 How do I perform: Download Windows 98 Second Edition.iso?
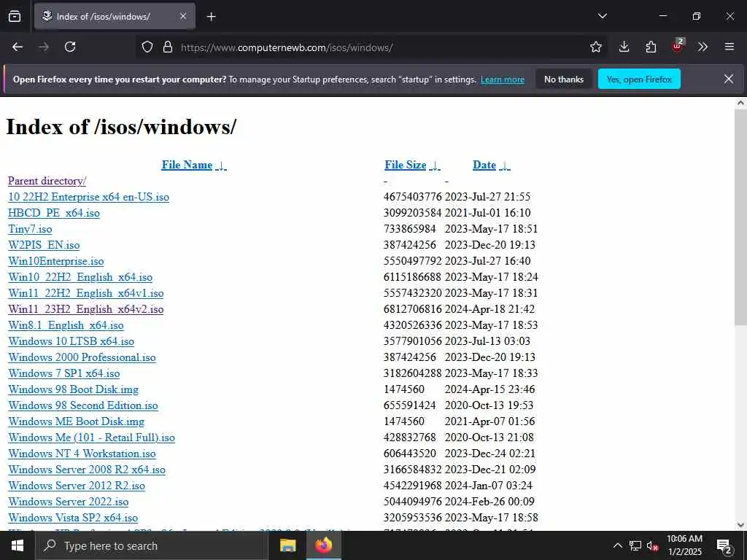[x=83, y=405]
